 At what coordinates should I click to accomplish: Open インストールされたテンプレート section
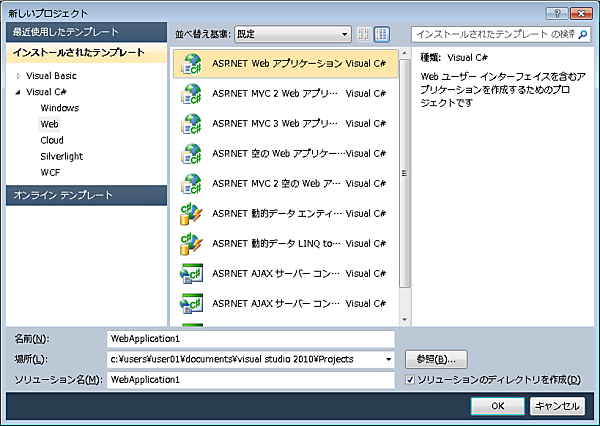point(86,52)
